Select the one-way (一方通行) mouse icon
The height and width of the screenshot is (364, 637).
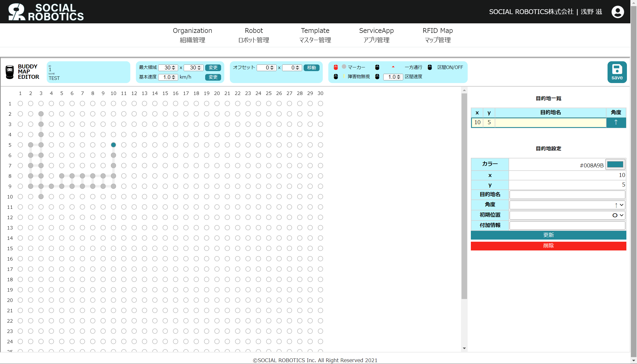tap(377, 67)
